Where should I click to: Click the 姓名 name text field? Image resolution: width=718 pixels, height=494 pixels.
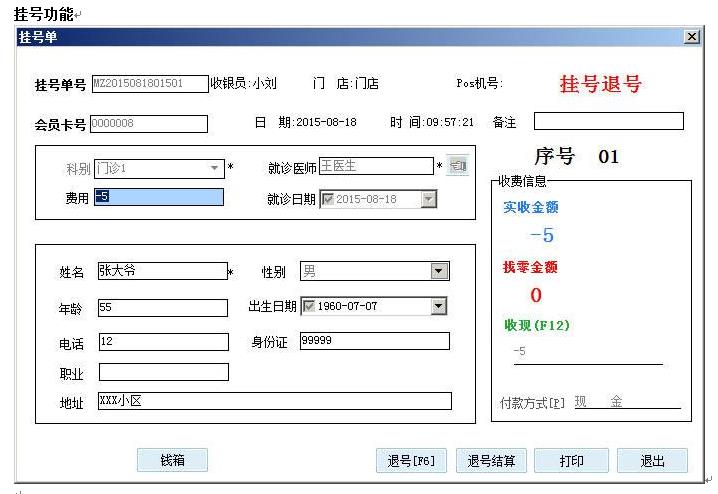(162, 271)
